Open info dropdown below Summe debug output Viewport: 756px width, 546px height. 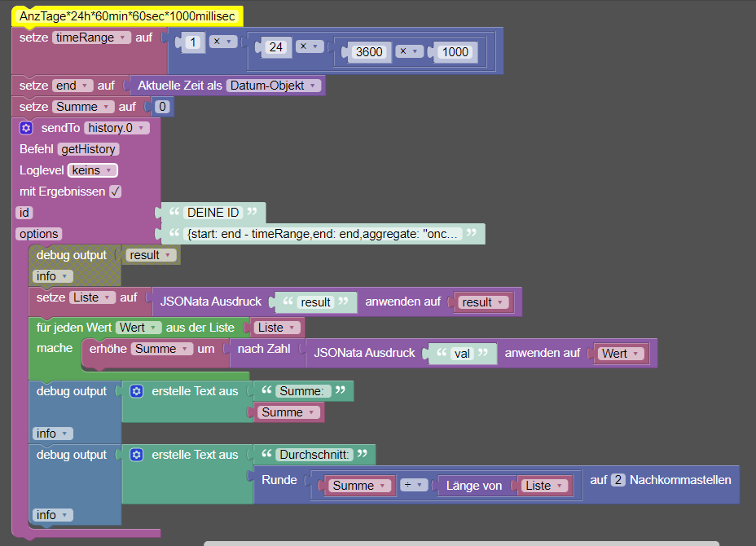click(53, 434)
